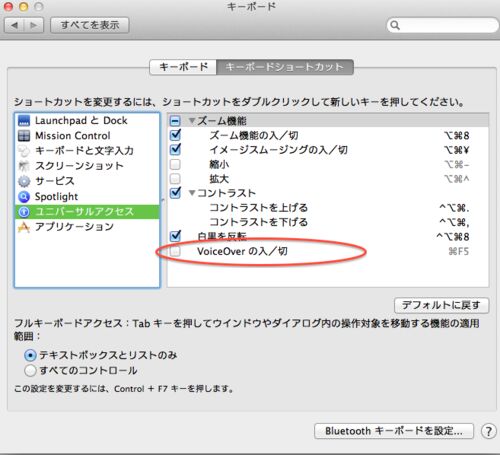Select スクリーンショット category
This screenshot has height=455, width=500.
coord(87,166)
